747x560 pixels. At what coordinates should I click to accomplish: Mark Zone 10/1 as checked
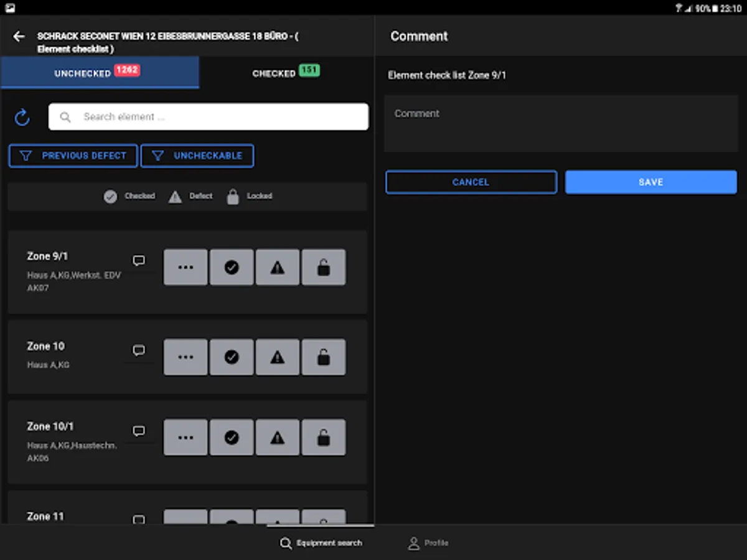point(232,437)
